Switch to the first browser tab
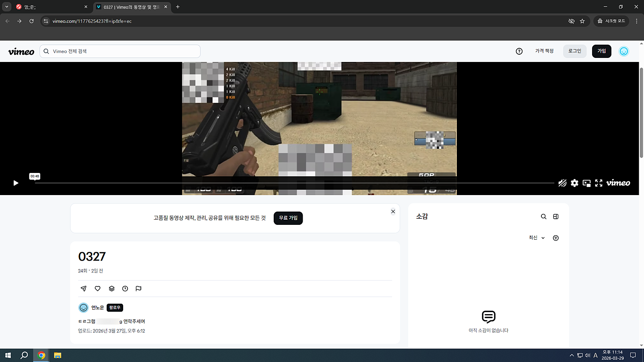644x362 pixels. point(50,7)
